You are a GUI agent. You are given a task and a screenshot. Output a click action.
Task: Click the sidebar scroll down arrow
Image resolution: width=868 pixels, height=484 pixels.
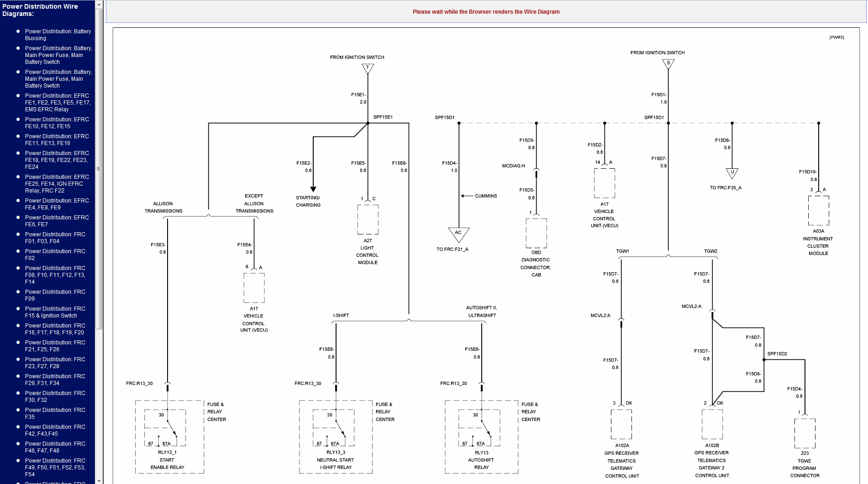(99, 480)
